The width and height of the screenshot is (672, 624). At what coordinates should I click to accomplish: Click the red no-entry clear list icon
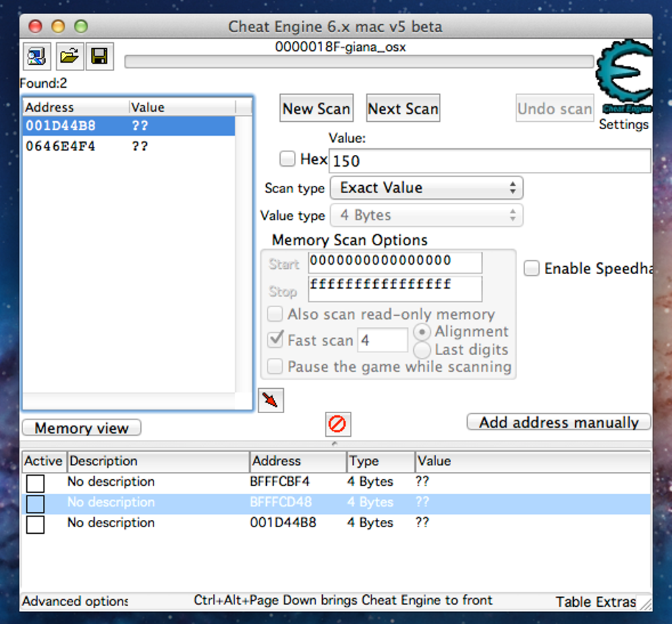coord(338,424)
